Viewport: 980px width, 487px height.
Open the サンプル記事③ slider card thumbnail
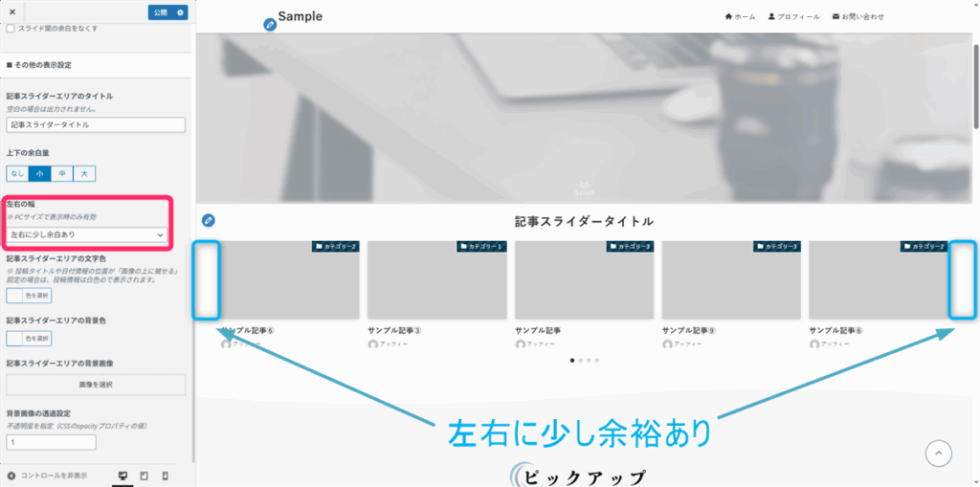pyautogui.click(x=436, y=280)
